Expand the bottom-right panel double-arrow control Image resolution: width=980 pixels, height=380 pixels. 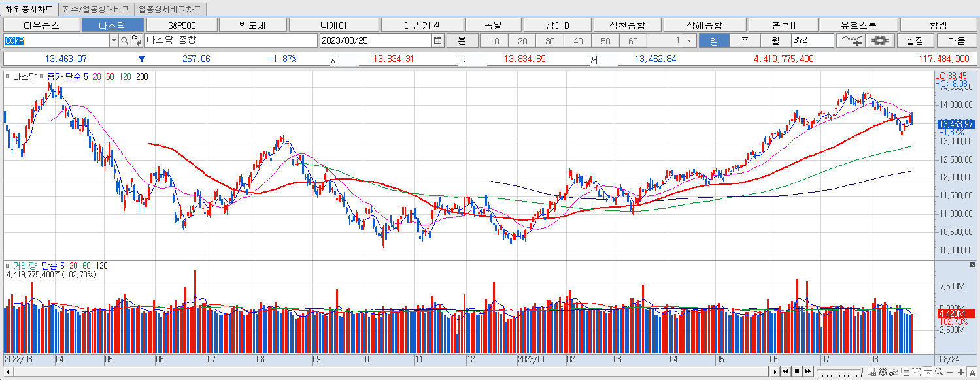(809, 373)
